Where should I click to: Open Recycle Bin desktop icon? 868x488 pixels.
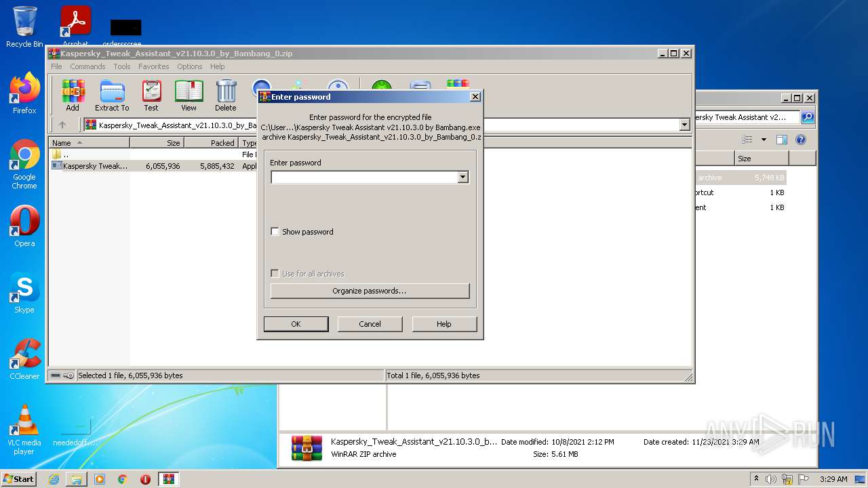tap(24, 27)
